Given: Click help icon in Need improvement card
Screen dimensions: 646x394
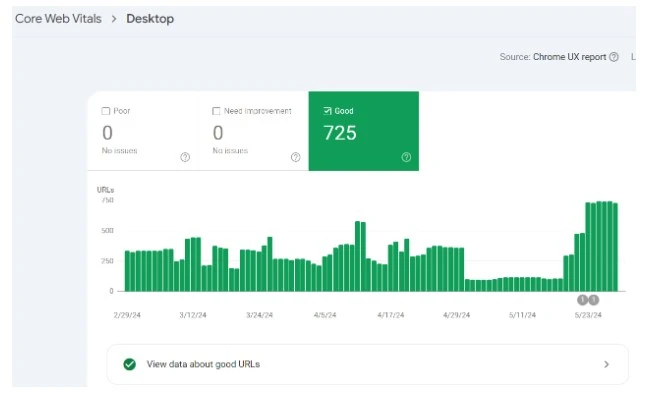Looking at the screenshot, I should pos(295,157).
